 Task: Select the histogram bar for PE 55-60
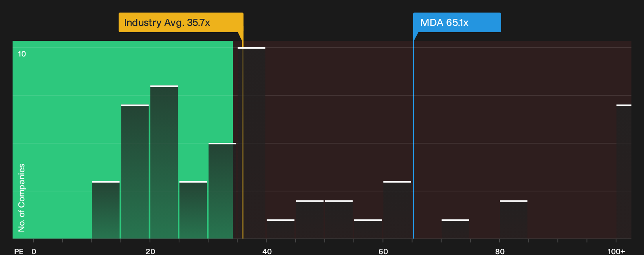point(368,229)
